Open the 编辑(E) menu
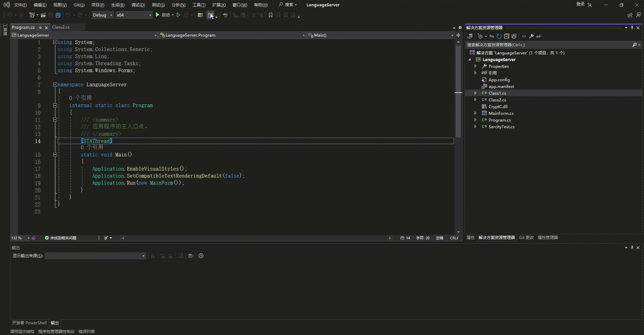 [40, 5]
